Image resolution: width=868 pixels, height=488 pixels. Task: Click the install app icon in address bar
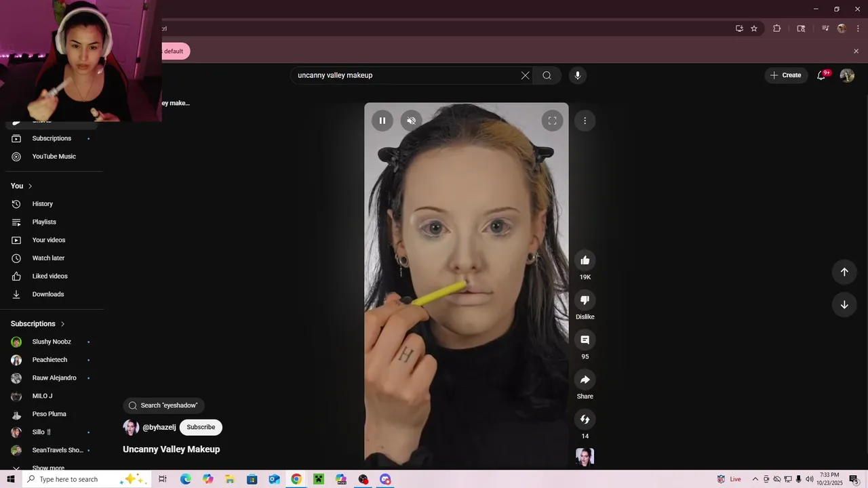point(739,28)
